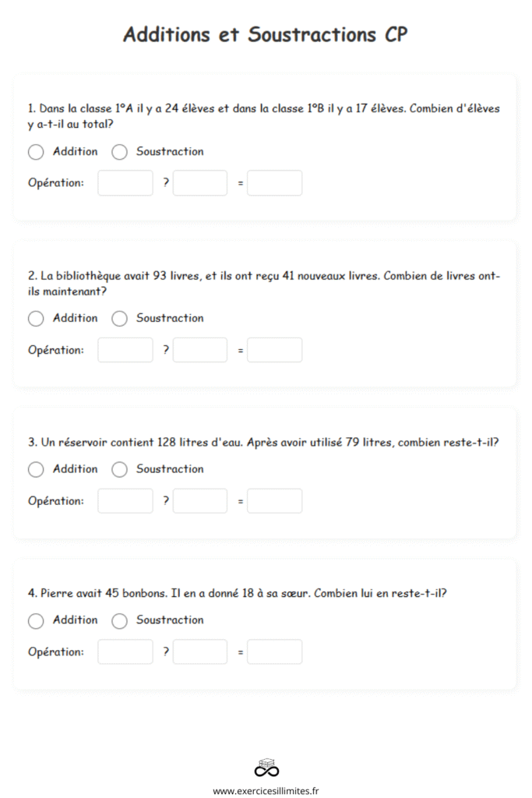Viewport: 532px width, 798px height.
Task: Click the Additions et Soustractions CP title
Action: tap(266, 34)
